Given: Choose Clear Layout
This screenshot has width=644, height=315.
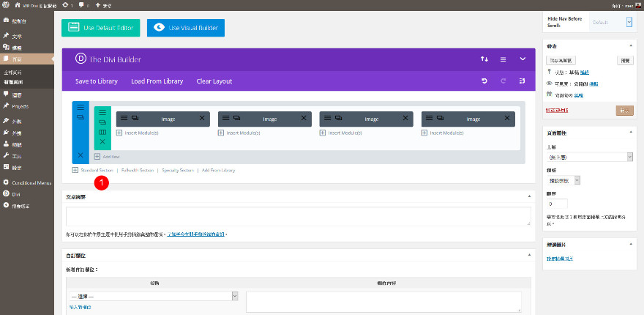Looking at the screenshot, I should pyautogui.click(x=214, y=81).
